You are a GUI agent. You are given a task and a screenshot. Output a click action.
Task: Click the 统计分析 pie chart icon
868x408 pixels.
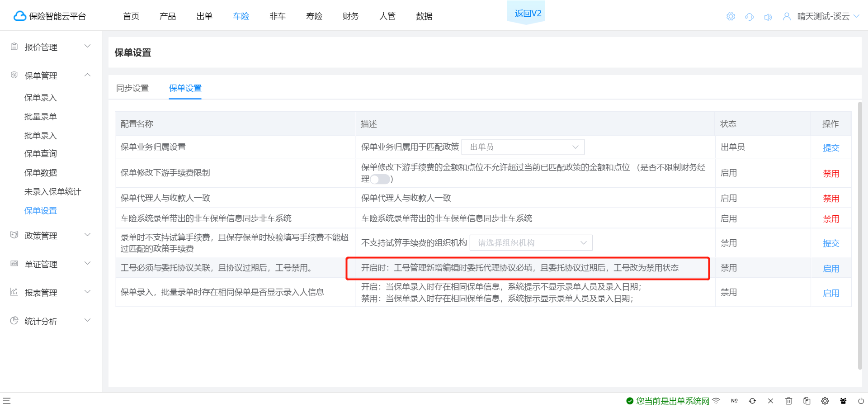pos(14,321)
